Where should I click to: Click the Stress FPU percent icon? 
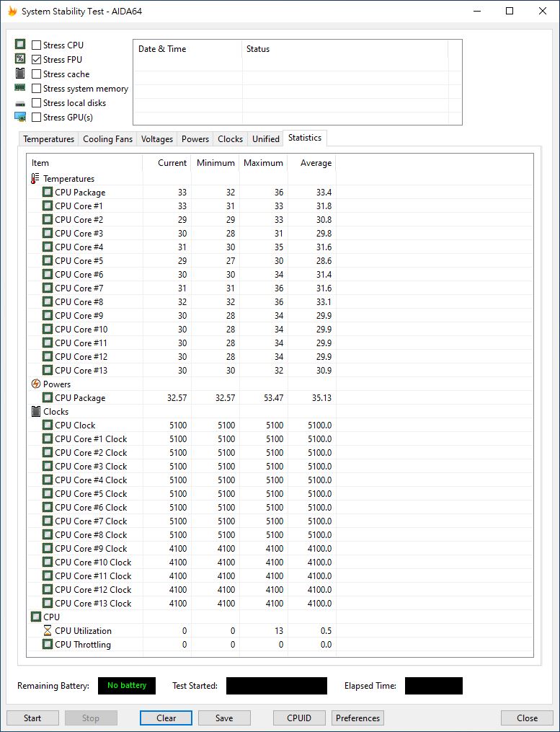click(20, 59)
